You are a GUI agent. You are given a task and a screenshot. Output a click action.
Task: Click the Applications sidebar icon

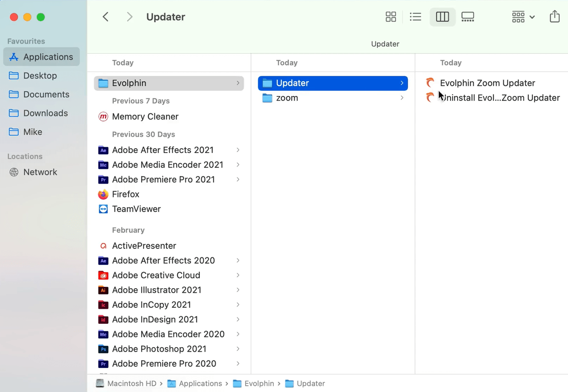click(x=14, y=57)
